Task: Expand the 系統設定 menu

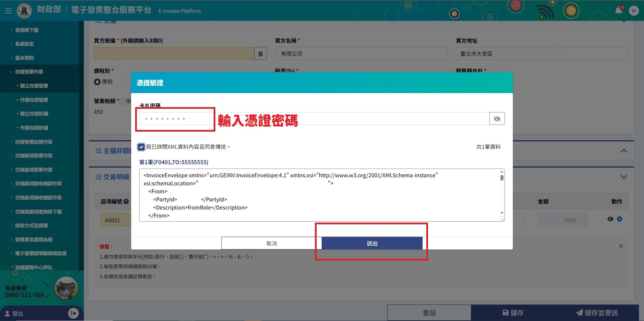Action: click(x=24, y=44)
